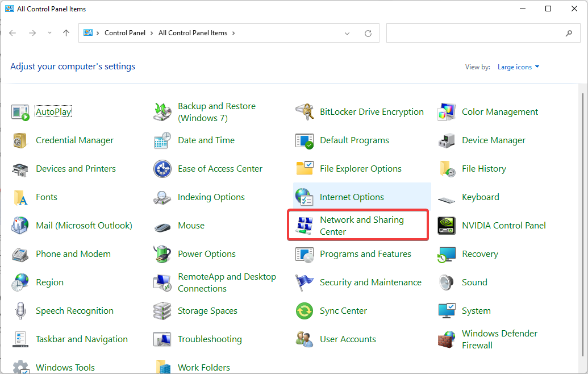Open BitLocker Drive Encryption icon

coord(305,112)
